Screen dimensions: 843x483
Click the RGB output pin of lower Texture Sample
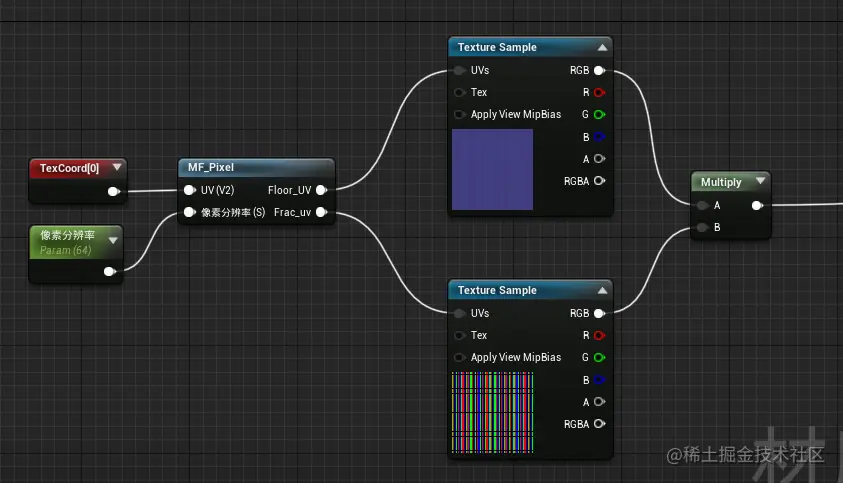(x=599, y=313)
